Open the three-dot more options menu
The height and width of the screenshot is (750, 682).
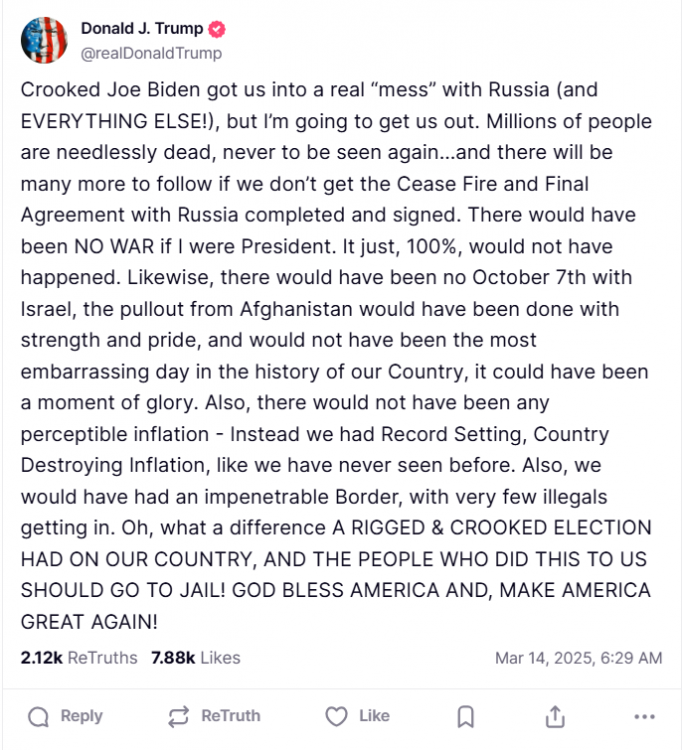coord(645,716)
